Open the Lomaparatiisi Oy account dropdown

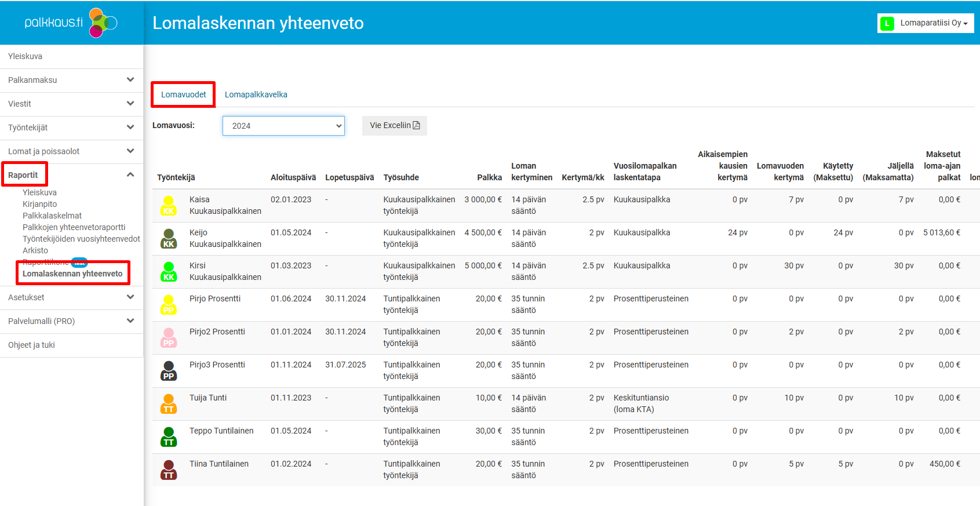926,23
